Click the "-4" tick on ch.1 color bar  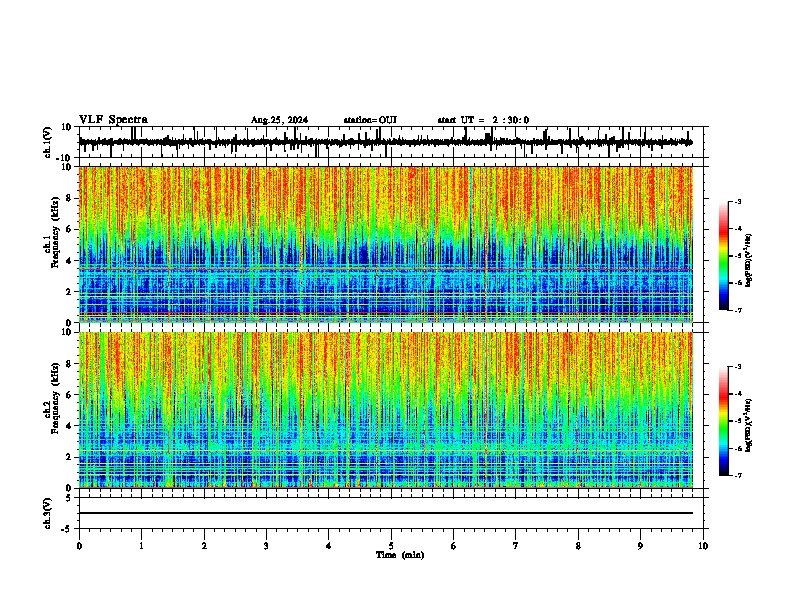coord(737,229)
